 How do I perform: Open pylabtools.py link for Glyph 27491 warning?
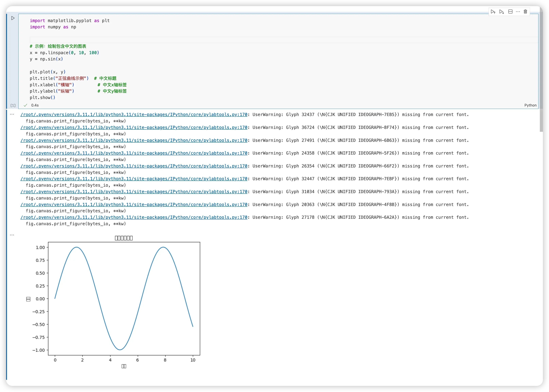tap(134, 140)
